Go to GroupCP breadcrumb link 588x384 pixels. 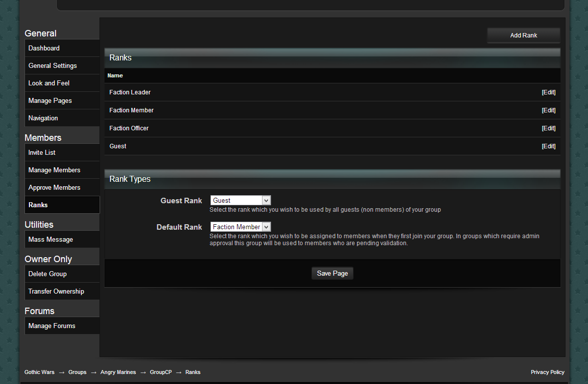click(160, 372)
